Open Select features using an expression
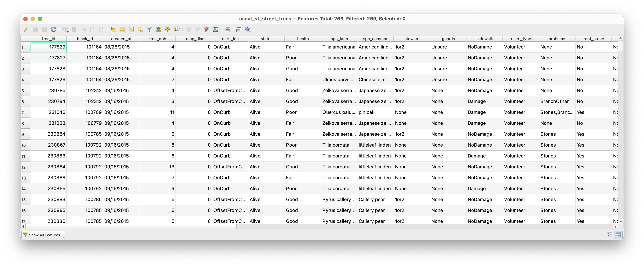Image resolution: width=644 pixels, height=267 pixels. (113, 29)
